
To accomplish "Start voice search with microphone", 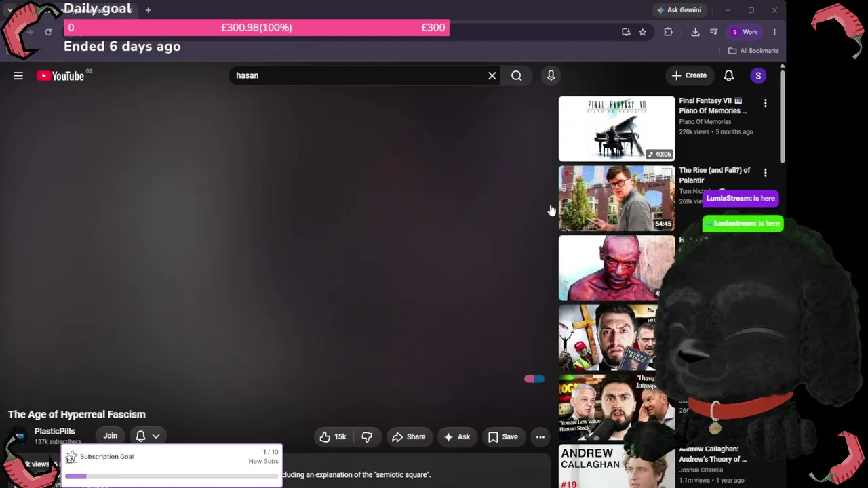I will 551,76.
